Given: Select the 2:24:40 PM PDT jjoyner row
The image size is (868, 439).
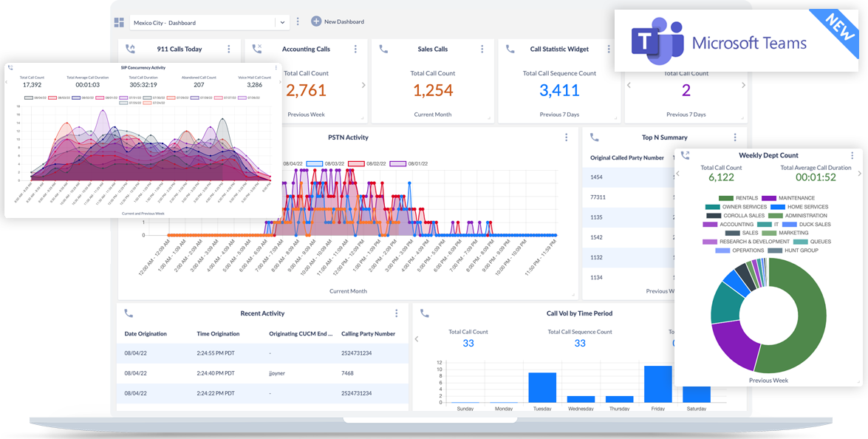Looking at the screenshot, I should click(x=262, y=374).
